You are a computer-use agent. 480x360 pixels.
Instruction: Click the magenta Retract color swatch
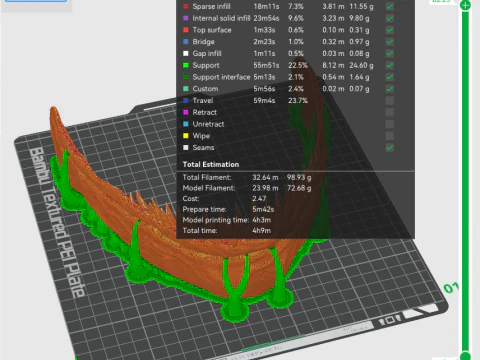coord(186,112)
